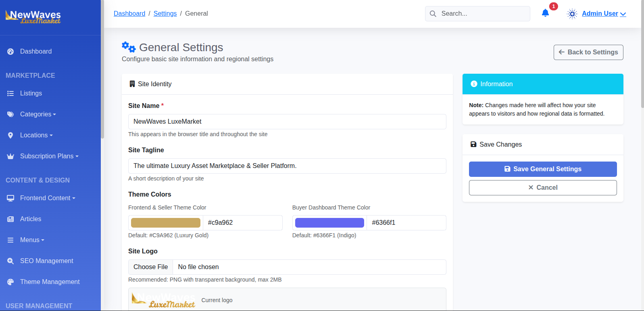Click the building icon next to Site Identity
The image size is (644, 311).
click(132, 84)
